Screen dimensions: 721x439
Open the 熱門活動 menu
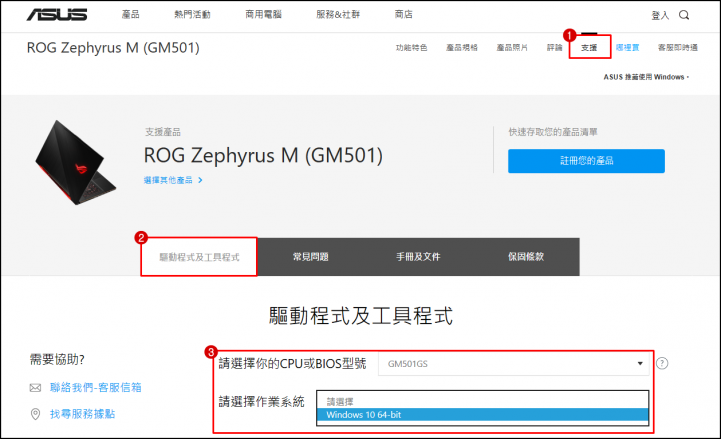coord(192,15)
